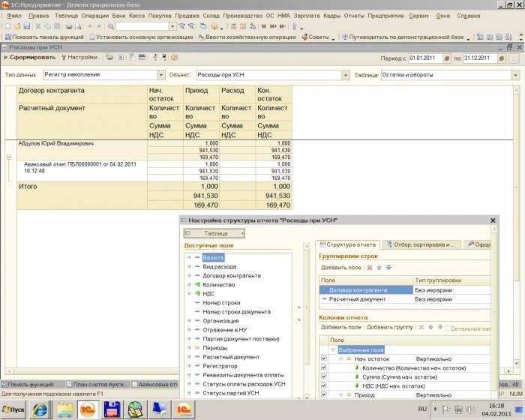Viewport: 525px width, 420px height.
Task: Open calendar picker next to start date 01.01.2011
Action: [447, 58]
